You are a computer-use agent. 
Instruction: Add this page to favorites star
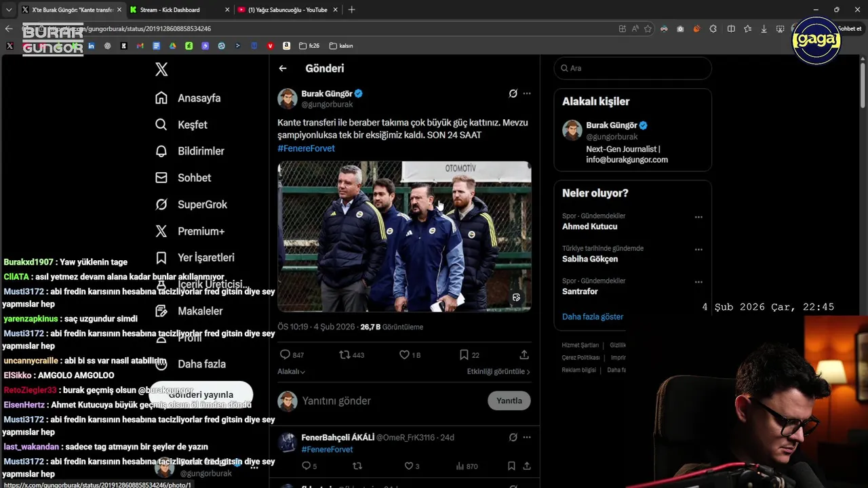[648, 28]
